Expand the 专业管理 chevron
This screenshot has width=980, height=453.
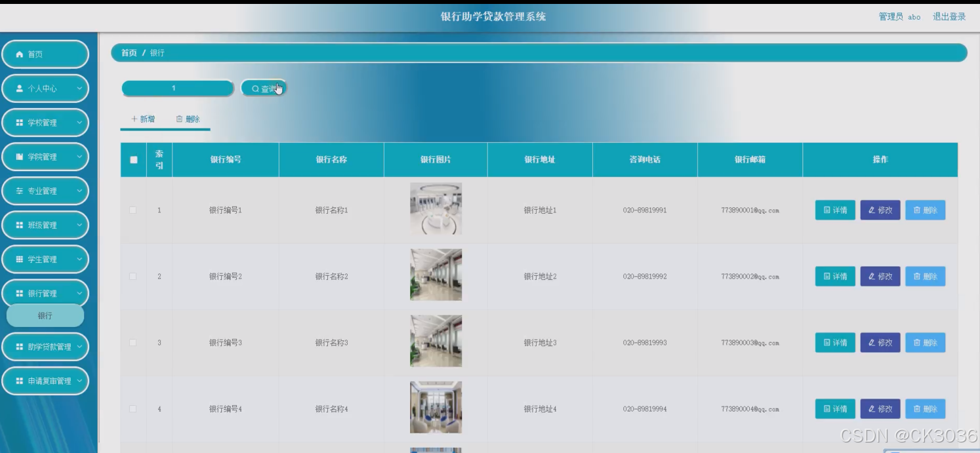point(79,191)
